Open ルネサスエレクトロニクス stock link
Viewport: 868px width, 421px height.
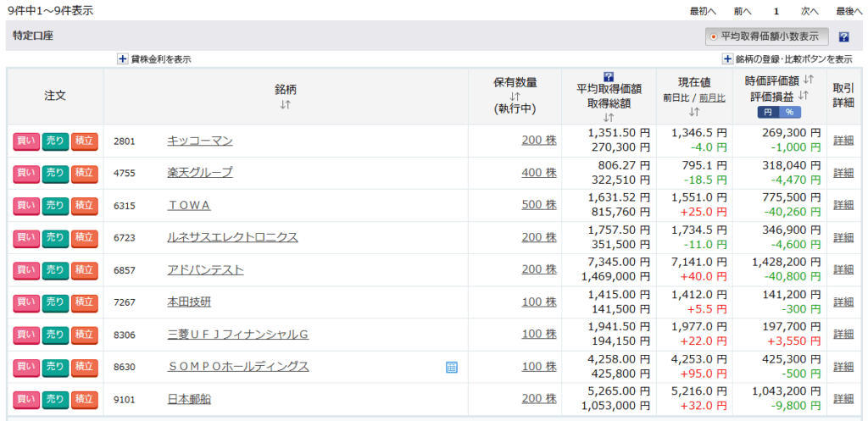(x=232, y=237)
